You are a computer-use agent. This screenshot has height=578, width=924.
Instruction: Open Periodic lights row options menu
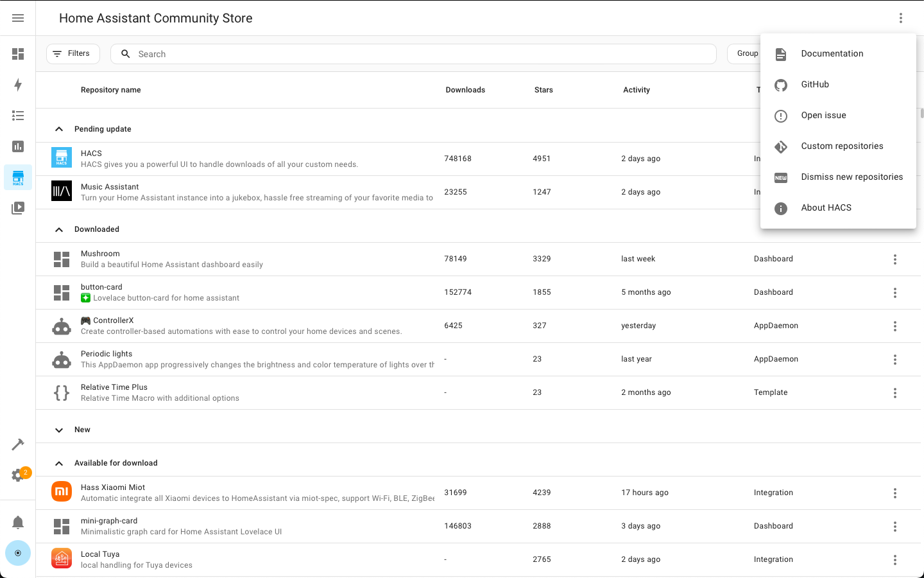coord(895,360)
